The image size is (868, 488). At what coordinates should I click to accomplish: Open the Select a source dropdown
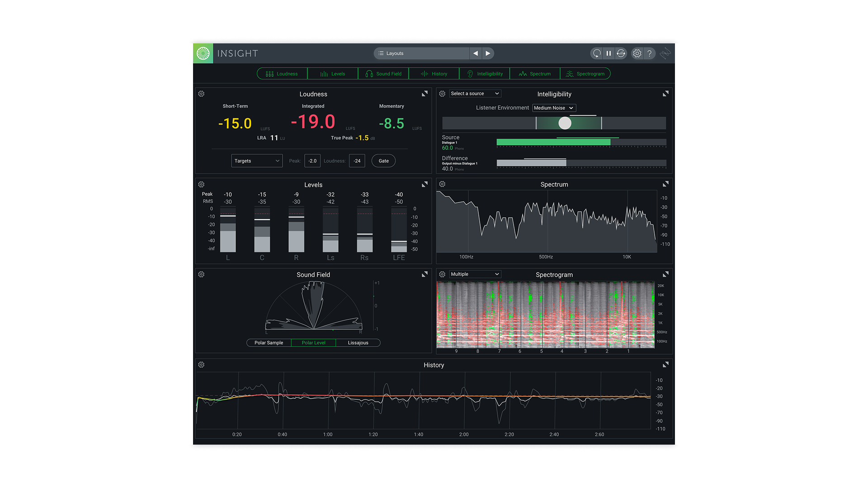pyautogui.click(x=475, y=94)
